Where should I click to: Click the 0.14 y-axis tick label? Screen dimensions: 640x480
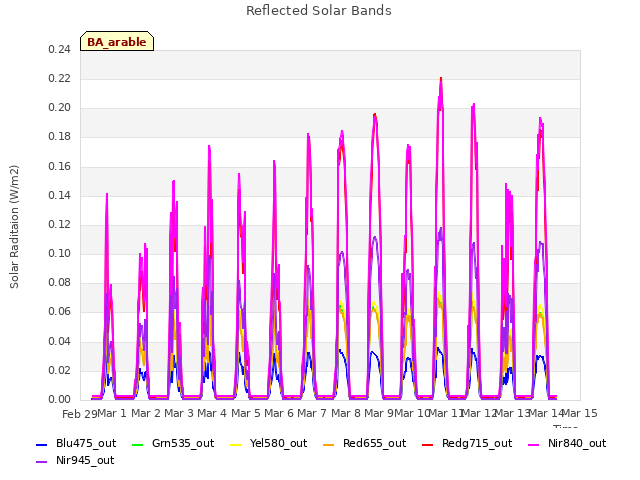click(x=60, y=196)
